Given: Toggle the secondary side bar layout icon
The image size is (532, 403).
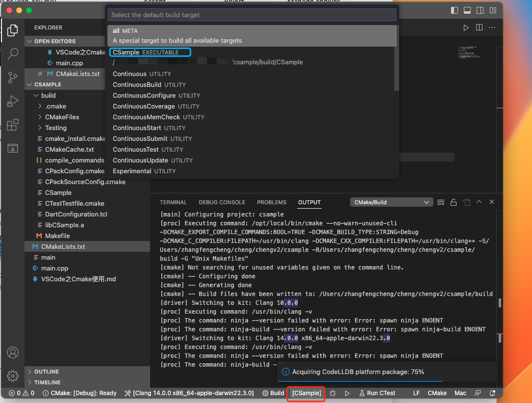Looking at the screenshot, I should 480,10.
